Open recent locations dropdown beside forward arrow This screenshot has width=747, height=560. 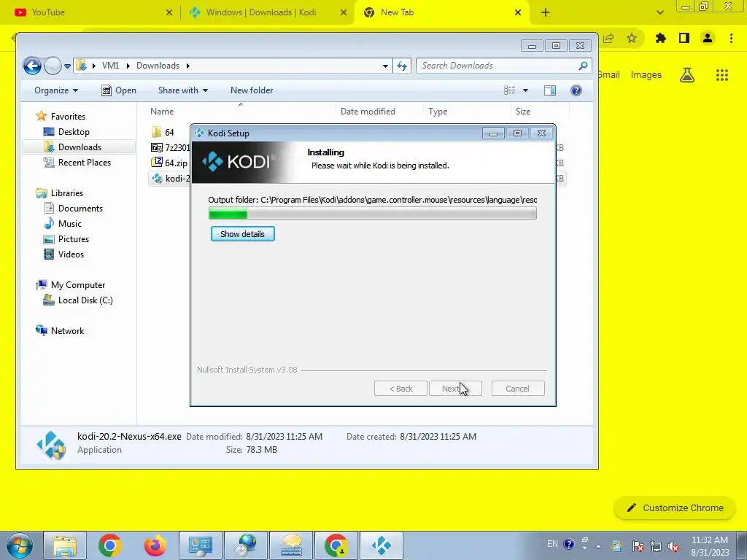67,66
